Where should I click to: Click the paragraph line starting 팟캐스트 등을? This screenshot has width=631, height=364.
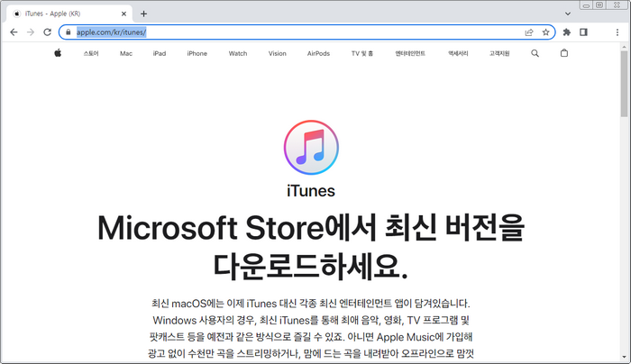pyautogui.click(x=311, y=337)
